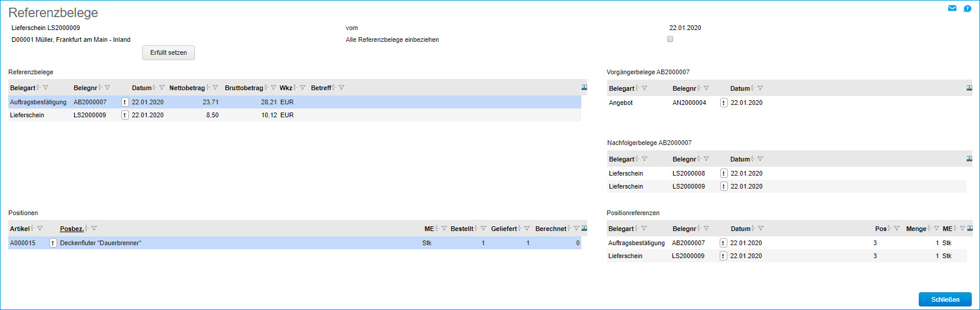This screenshot has height=310, width=980.
Task: Enable 'Alle Referenzbelege einbeziehen' checkbox
Action: point(670,39)
